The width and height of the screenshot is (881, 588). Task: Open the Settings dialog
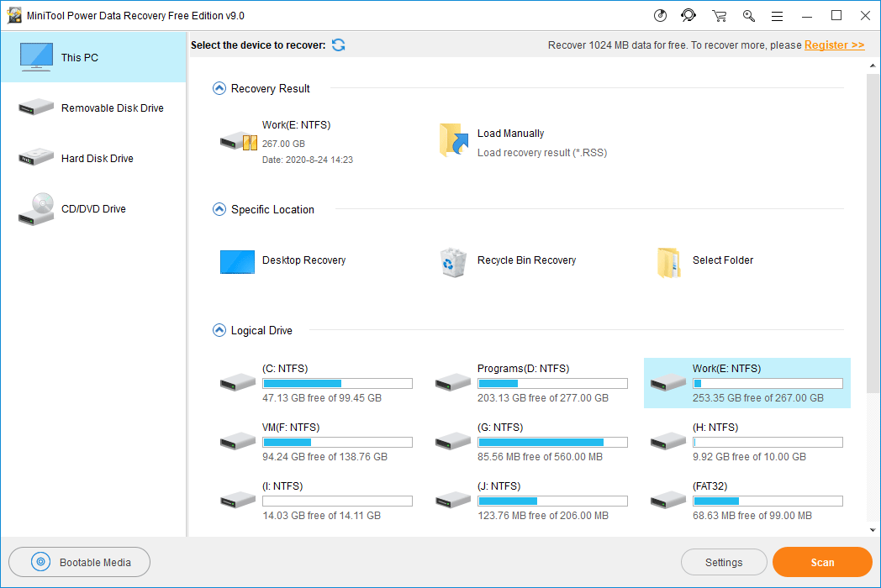[x=723, y=563]
